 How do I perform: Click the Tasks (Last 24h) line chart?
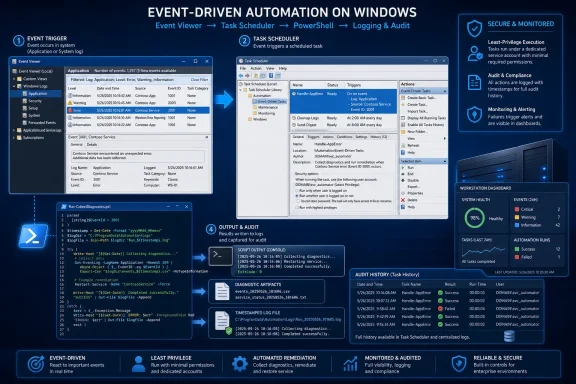(x=483, y=251)
